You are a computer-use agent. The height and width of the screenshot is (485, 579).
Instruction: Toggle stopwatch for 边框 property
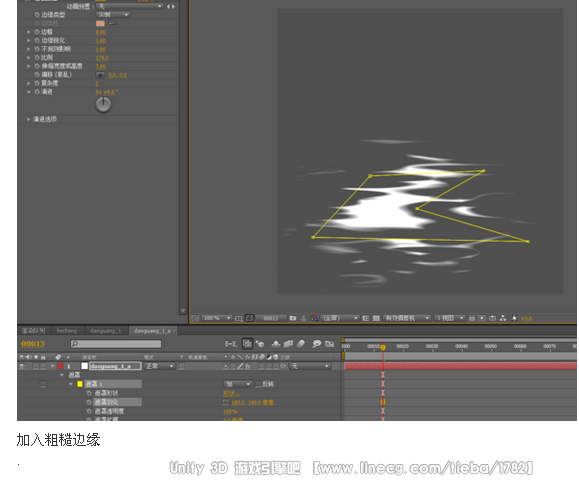[37, 32]
